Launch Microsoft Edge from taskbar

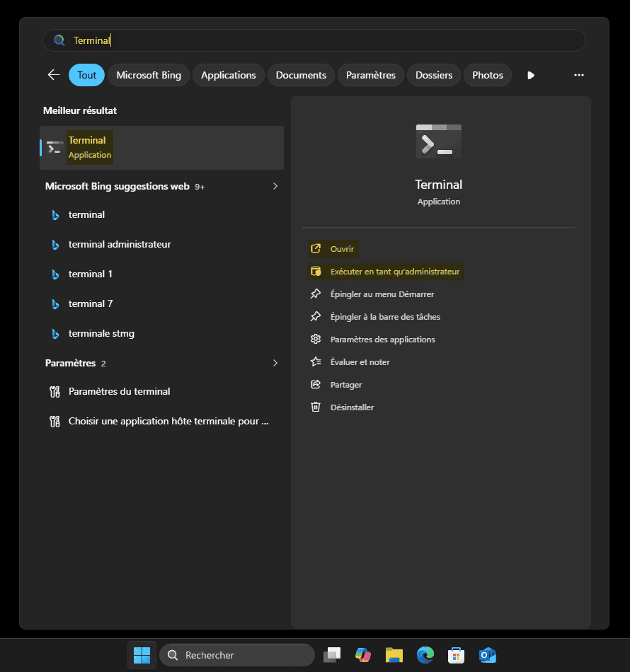pos(425,655)
